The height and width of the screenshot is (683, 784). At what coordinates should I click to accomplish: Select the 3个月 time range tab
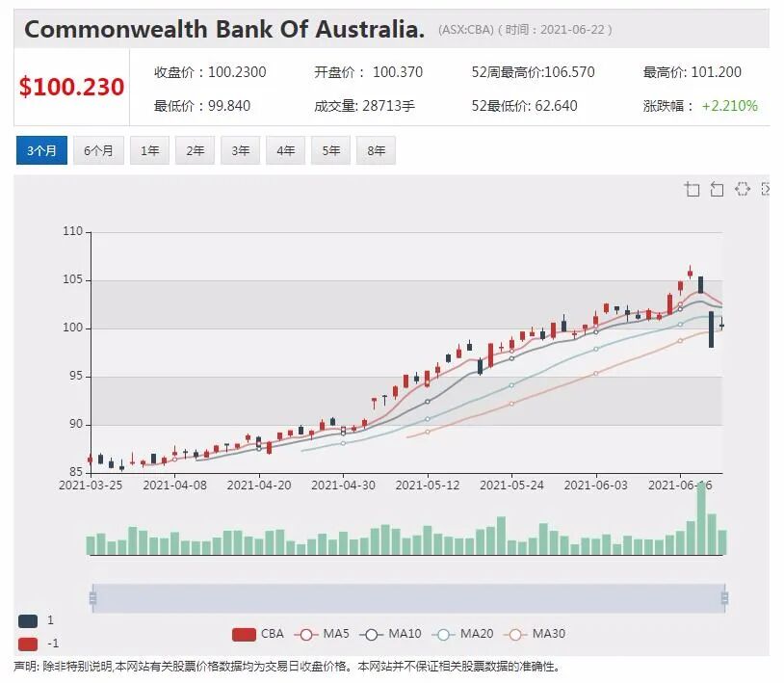click(x=41, y=150)
